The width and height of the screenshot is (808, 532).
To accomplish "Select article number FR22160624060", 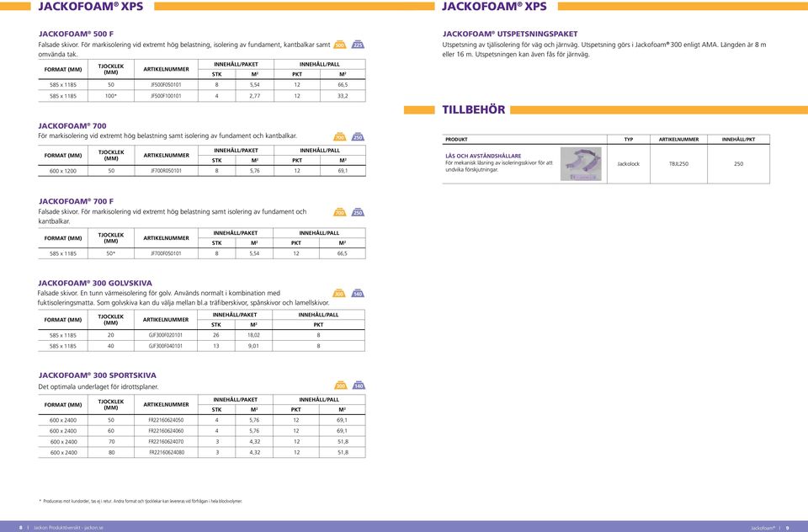I will [166, 431].
